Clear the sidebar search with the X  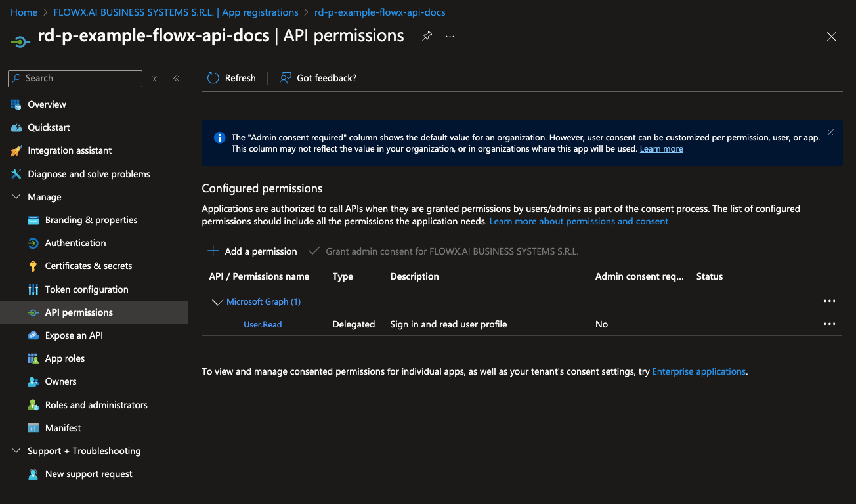[154, 79]
